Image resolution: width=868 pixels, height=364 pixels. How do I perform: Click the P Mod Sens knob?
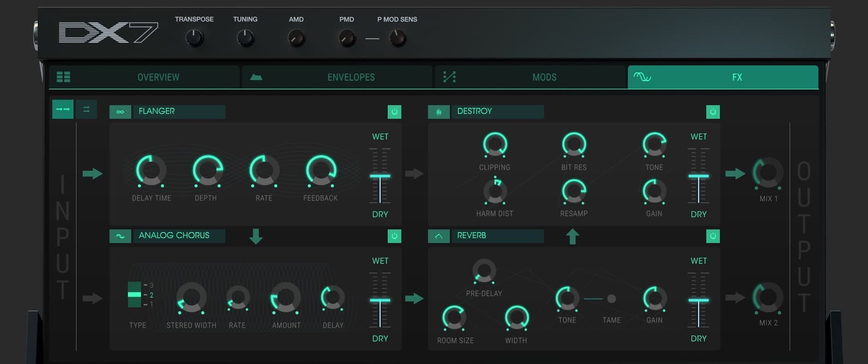pyautogui.click(x=398, y=38)
